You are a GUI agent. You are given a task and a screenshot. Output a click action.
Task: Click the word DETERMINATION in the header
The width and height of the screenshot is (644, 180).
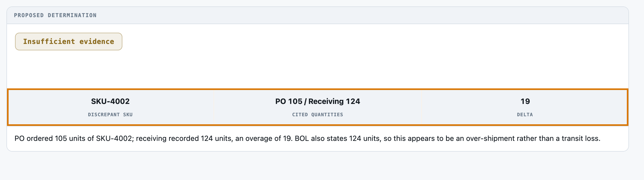tap(72, 15)
